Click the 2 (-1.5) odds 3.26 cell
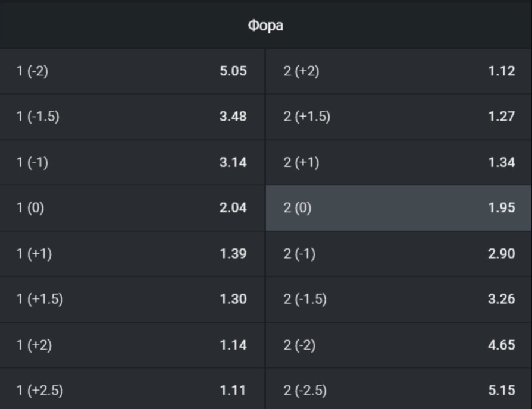Image resolution: width=532 pixels, height=409 pixels. click(x=399, y=299)
